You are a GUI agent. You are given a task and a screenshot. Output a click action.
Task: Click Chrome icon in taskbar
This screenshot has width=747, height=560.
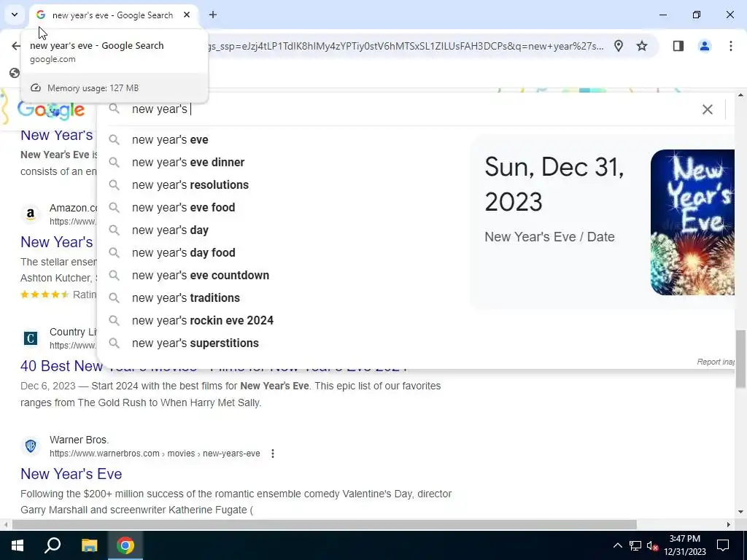click(x=125, y=545)
